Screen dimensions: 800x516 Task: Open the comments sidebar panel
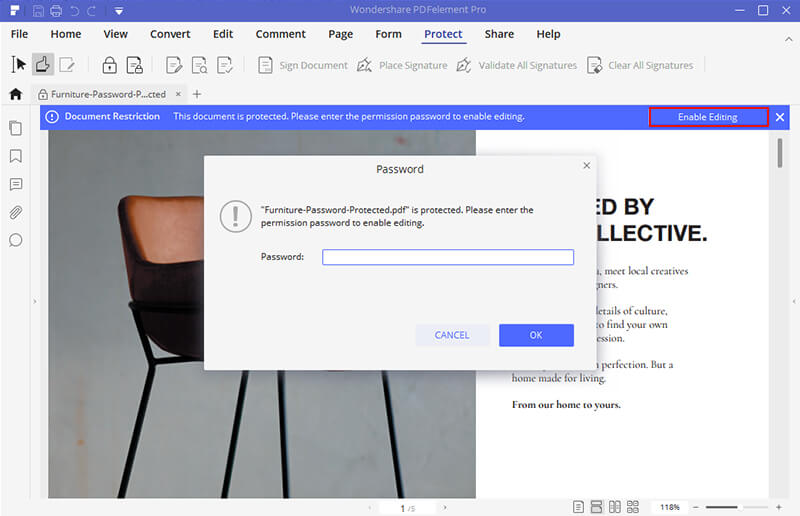16,185
